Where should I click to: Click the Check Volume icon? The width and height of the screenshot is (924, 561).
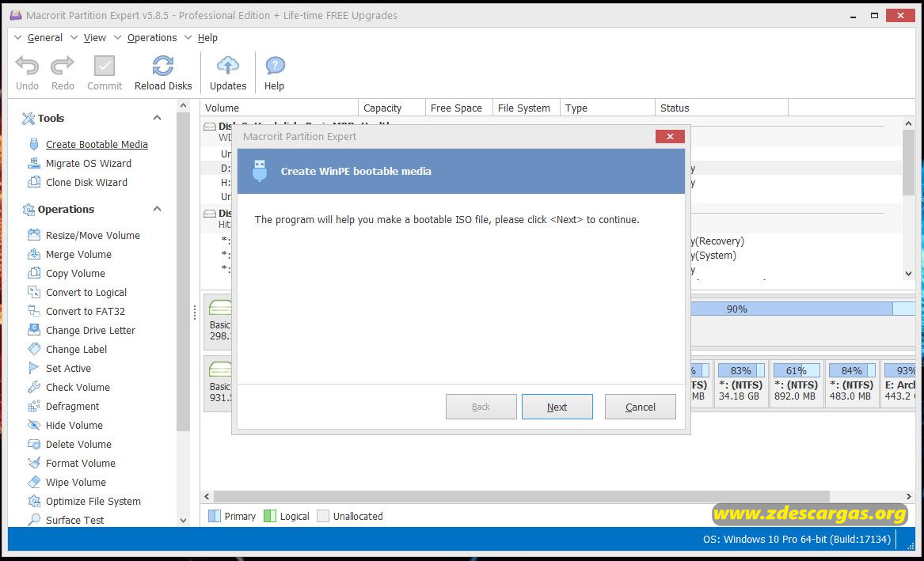[x=34, y=387]
